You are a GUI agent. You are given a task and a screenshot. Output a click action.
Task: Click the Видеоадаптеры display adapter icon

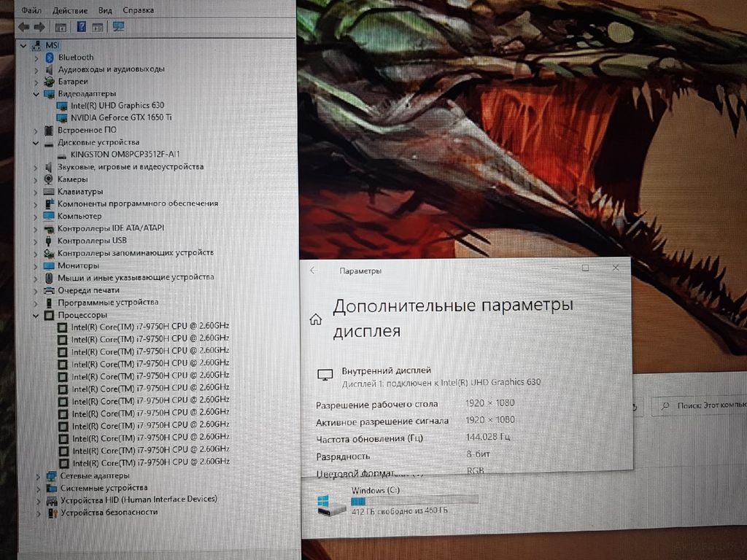click(x=49, y=94)
